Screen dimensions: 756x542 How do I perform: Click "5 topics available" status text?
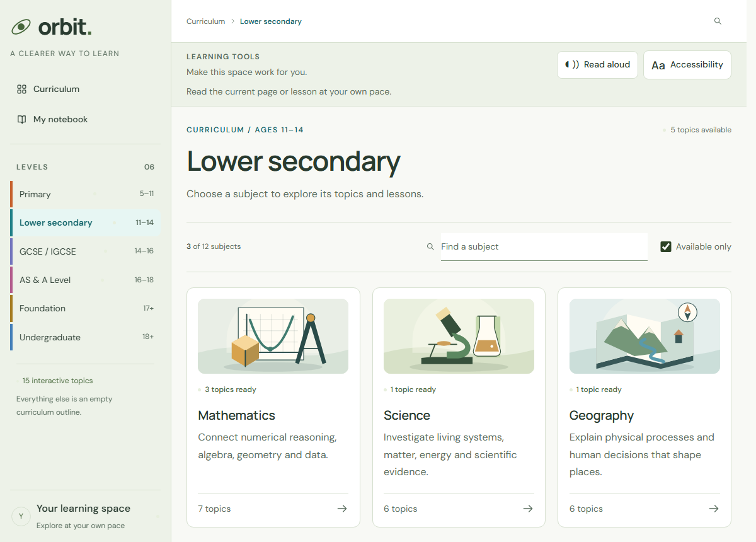701,130
